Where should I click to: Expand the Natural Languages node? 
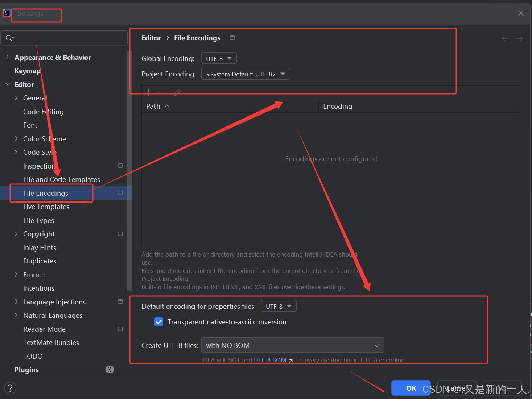click(x=16, y=315)
